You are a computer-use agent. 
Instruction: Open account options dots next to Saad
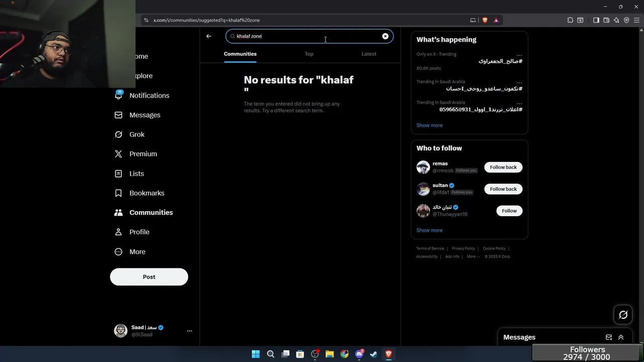[190, 331]
